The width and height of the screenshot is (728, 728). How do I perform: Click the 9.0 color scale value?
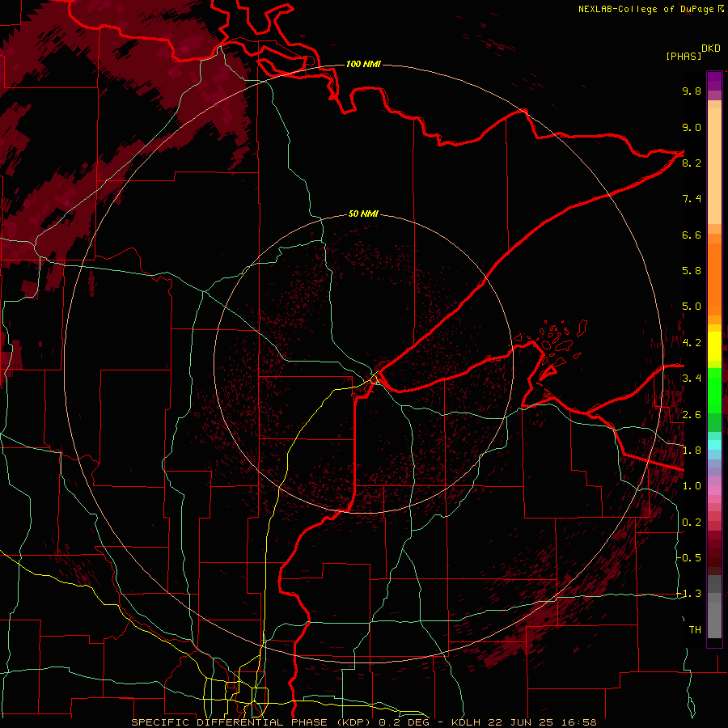tap(692, 127)
